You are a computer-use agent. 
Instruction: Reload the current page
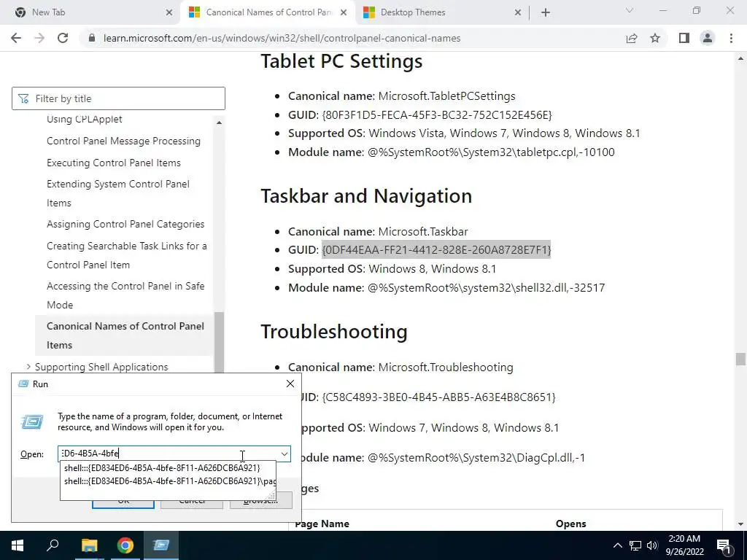(63, 38)
